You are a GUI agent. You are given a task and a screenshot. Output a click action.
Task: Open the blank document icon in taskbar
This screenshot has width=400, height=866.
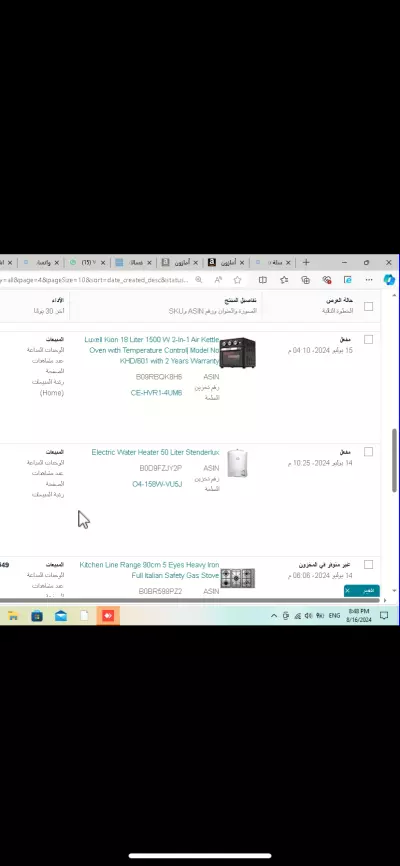coord(85,616)
